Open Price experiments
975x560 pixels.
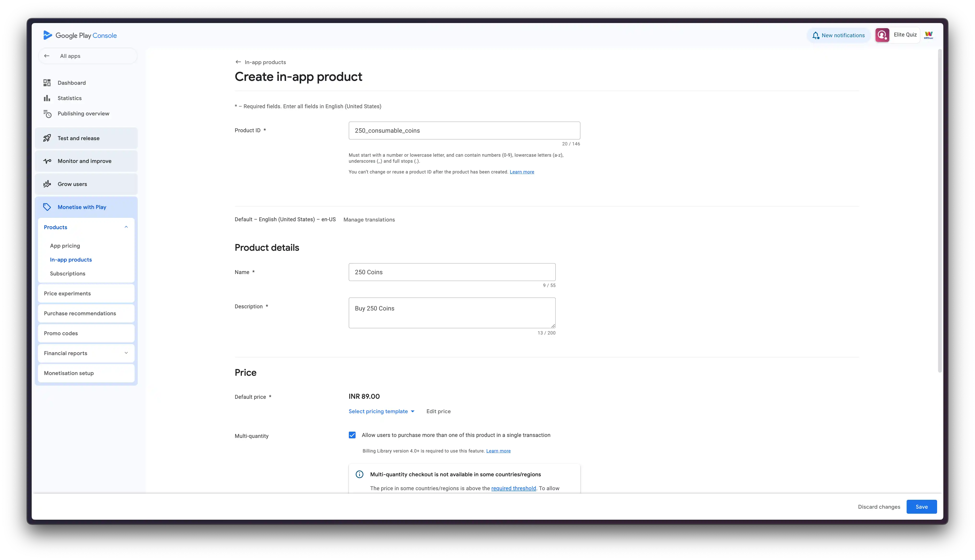click(86, 293)
